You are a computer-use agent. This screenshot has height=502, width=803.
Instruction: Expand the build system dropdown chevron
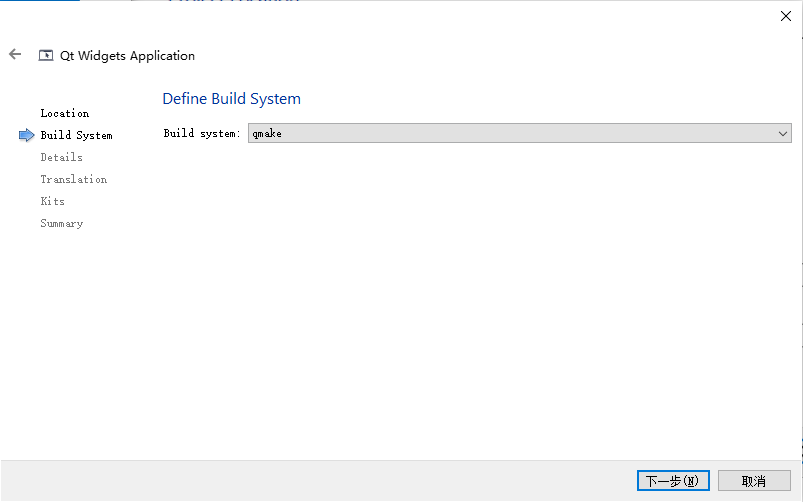[783, 134]
